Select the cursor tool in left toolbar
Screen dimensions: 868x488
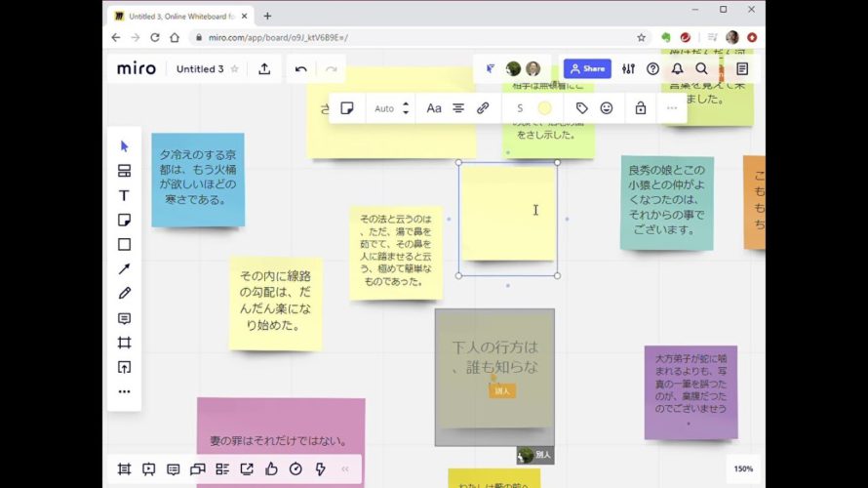click(x=124, y=146)
